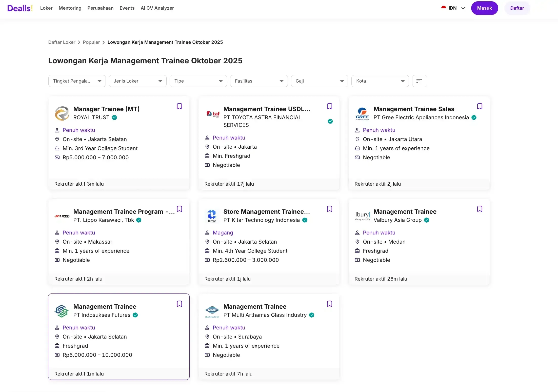Click the Masuk button
The height and width of the screenshot is (392, 558).
pyautogui.click(x=484, y=8)
